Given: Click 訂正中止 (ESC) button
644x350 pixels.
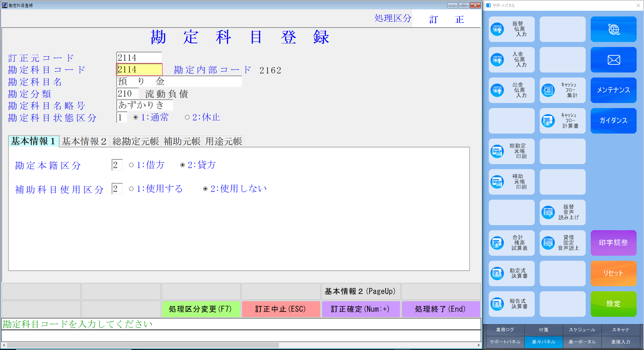Looking at the screenshot, I should click(281, 309).
